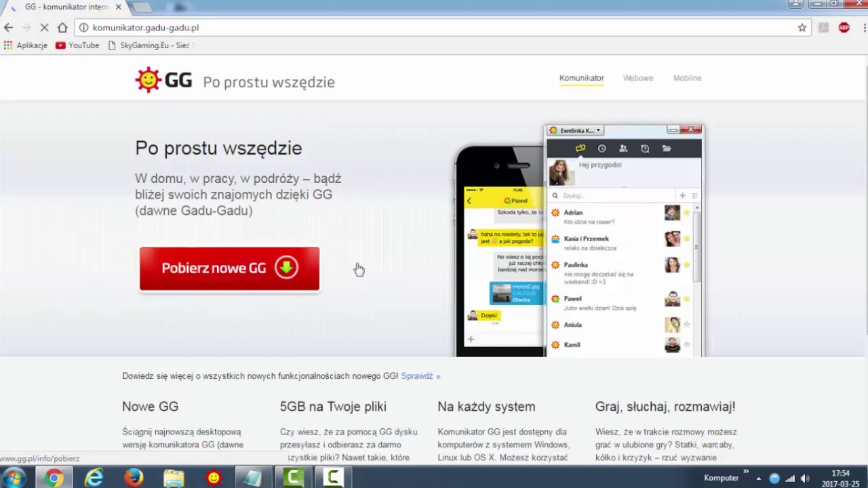Open the AdBlock Plus extension icon
868x488 pixels.
(844, 28)
